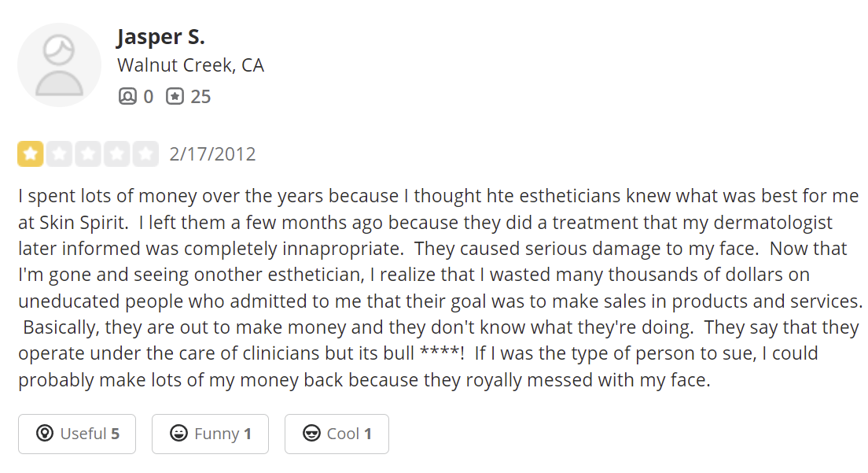Screen dimensions: 868x473
Task: Vote this review as Cool
Action: pos(337,434)
